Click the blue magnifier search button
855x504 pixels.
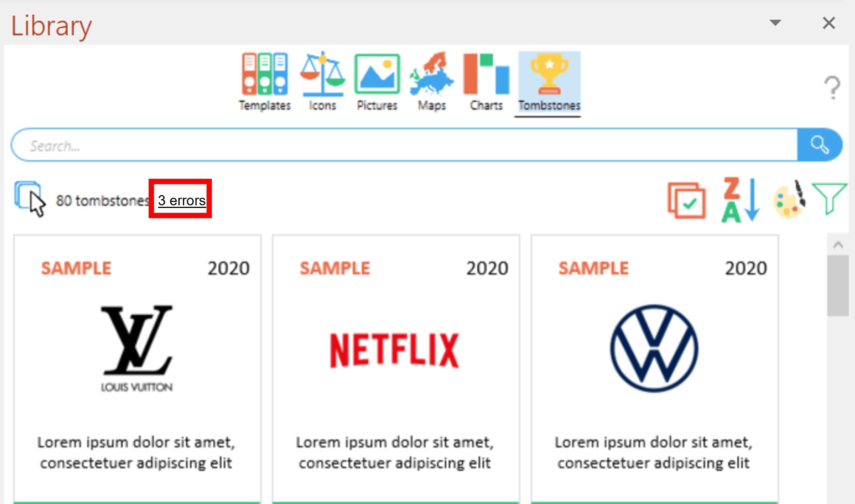pos(819,145)
